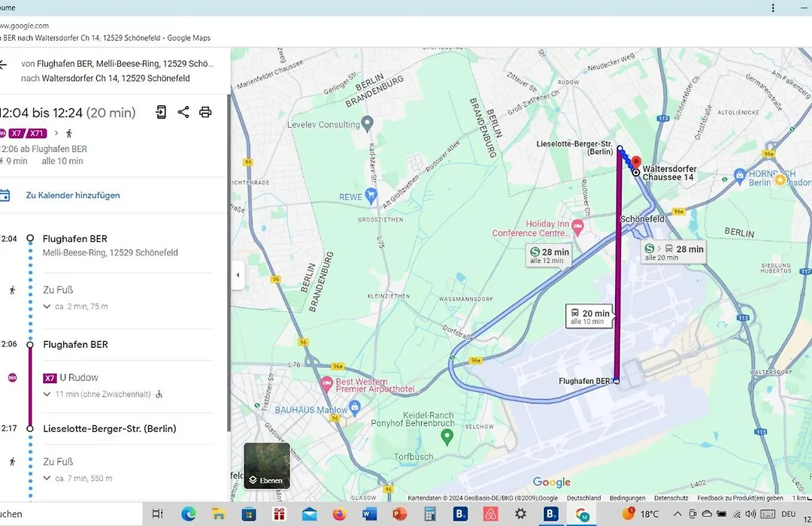The width and height of the screenshot is (812, 526).
Task: Open the Mail app on taskbar
Action: (x=309, y=514)
